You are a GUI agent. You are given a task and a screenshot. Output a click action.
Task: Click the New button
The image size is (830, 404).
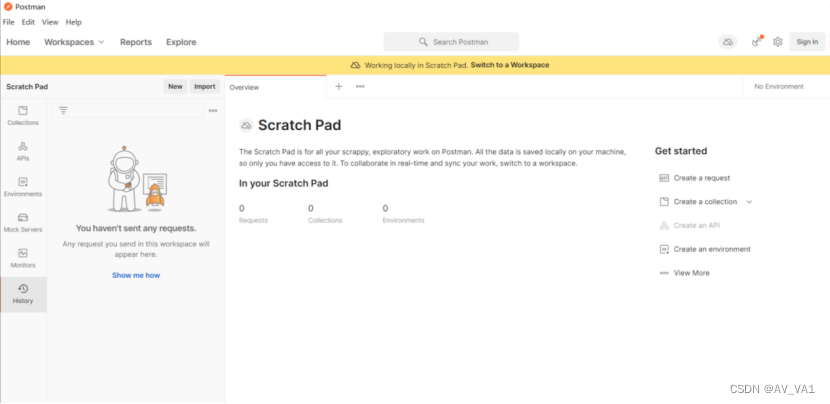175,86
